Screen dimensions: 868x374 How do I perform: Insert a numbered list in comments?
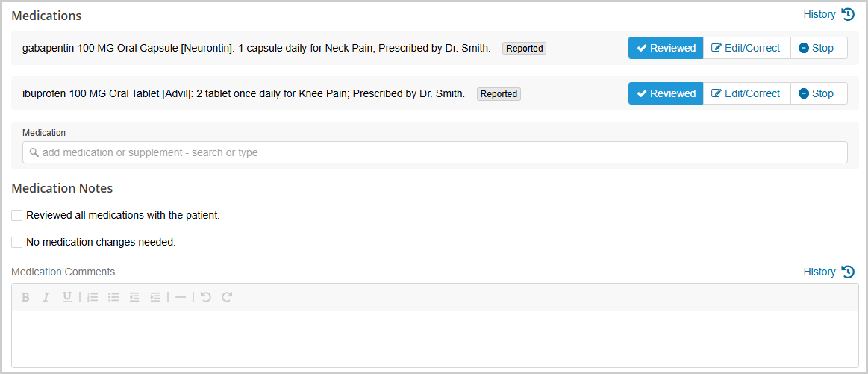(93, 297)
